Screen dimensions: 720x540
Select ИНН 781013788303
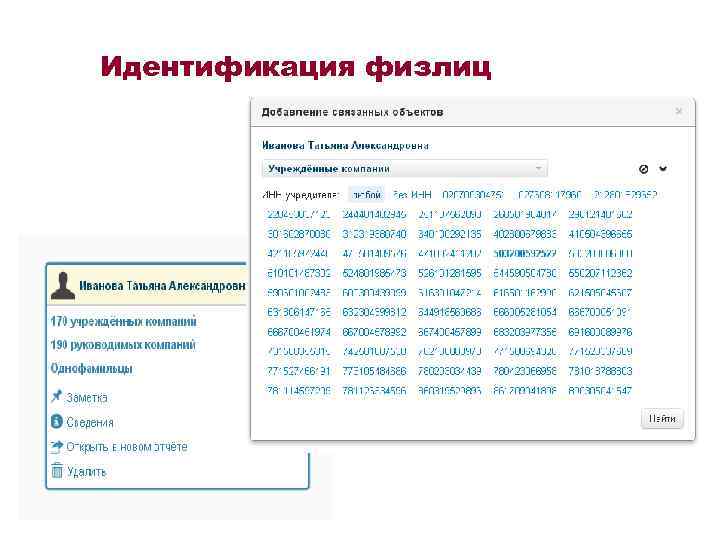[600, 371]
